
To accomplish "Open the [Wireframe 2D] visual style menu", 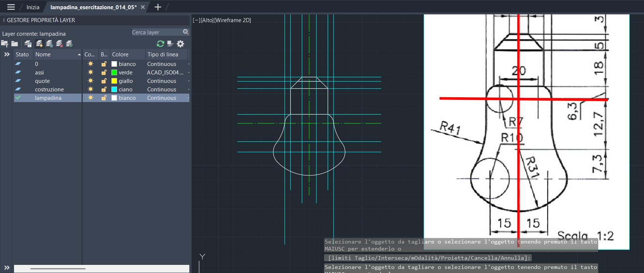I will [x=233, y=20].
